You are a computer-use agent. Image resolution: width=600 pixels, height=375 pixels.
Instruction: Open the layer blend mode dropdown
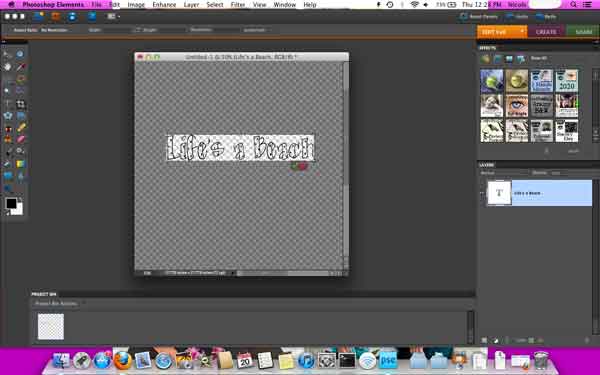pyautogui.click(x=503, y=173)
